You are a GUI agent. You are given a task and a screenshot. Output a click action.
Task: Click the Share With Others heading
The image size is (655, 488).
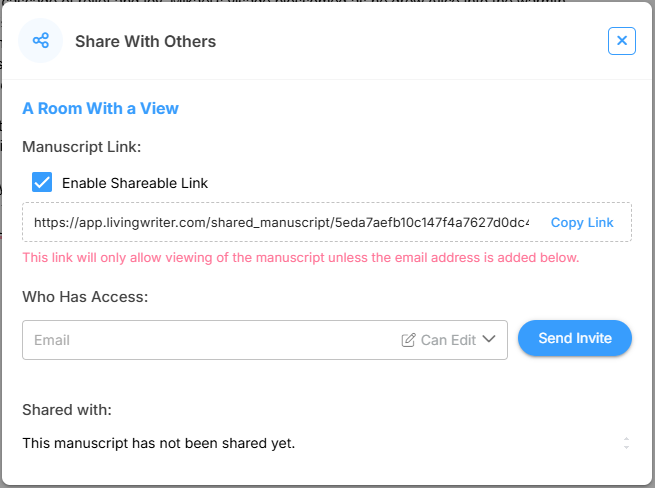click(x=145, y=41)
